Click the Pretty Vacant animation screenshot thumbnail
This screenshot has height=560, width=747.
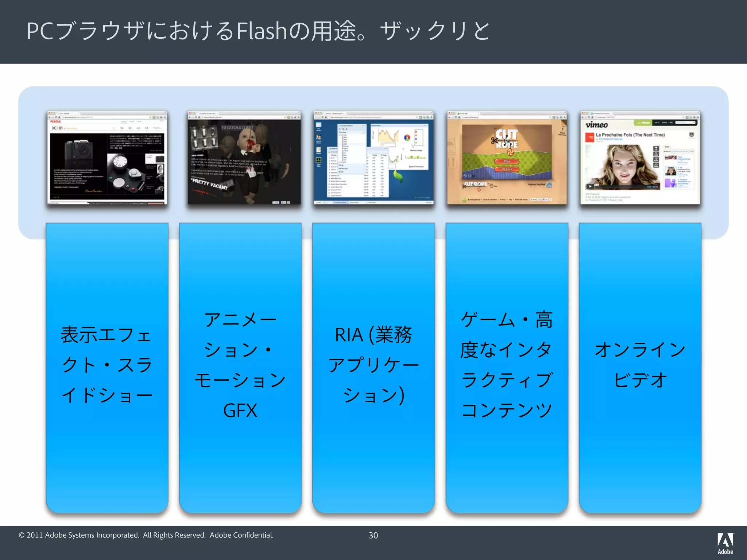coord(244,157)
